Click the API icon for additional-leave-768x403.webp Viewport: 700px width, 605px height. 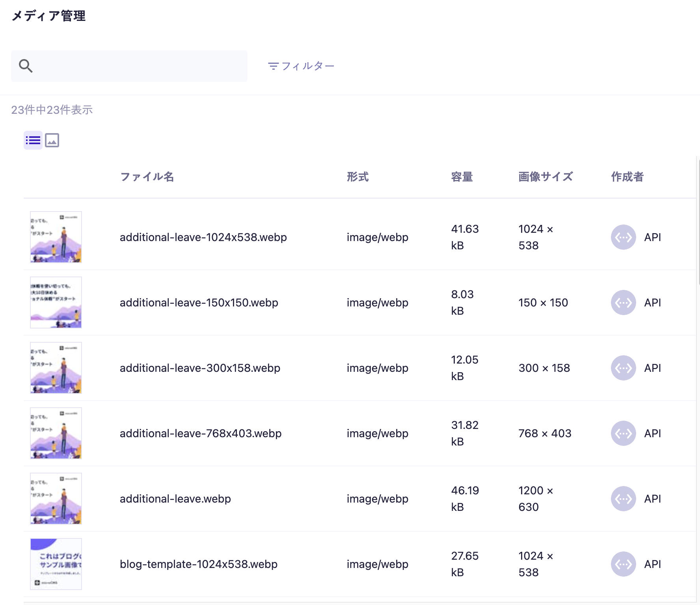623,433
